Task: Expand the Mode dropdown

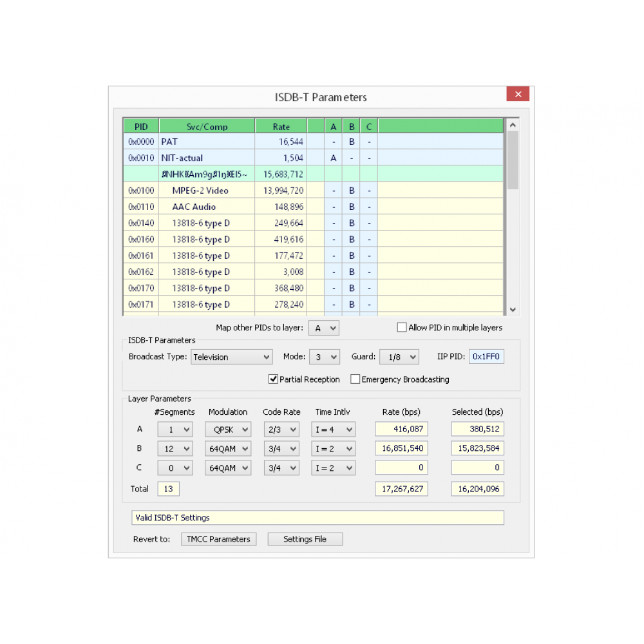Action: pos(324,357)
